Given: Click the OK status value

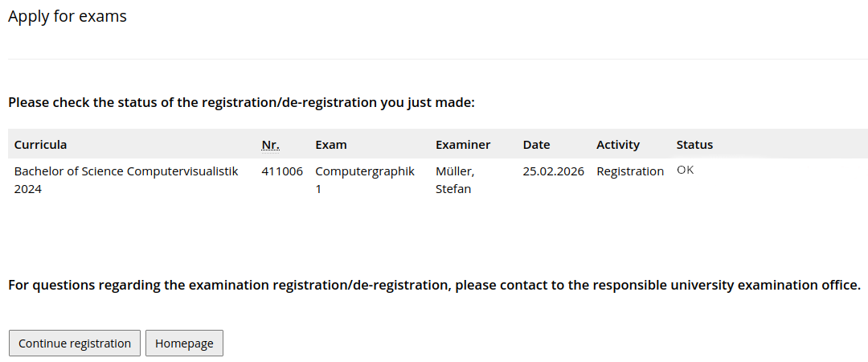Looking at the screenshot, I should tap(685, 171).
